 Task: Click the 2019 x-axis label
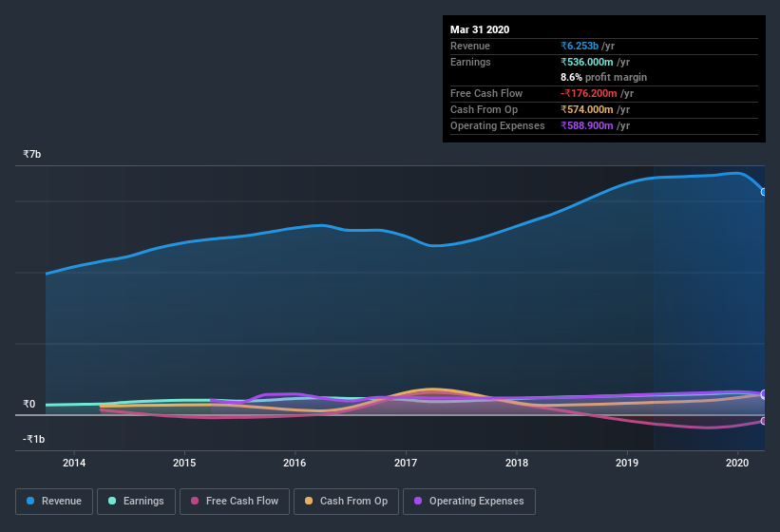tap(627, 463)
